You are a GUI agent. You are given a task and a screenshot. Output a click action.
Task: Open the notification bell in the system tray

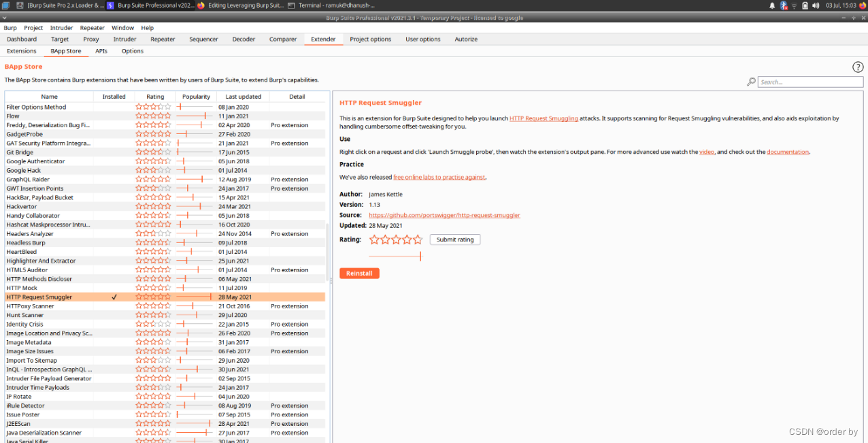[x=772, y=5]
